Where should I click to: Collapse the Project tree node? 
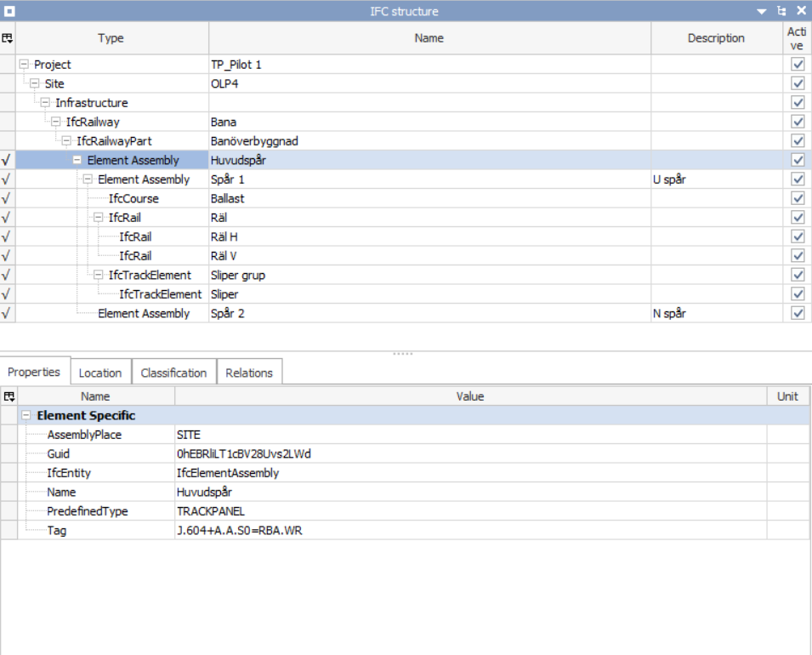click(24, 65)
